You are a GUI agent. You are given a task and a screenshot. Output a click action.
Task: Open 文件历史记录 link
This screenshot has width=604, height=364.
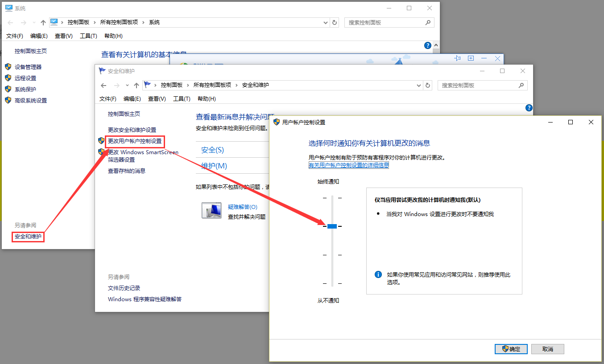point(124,288)
